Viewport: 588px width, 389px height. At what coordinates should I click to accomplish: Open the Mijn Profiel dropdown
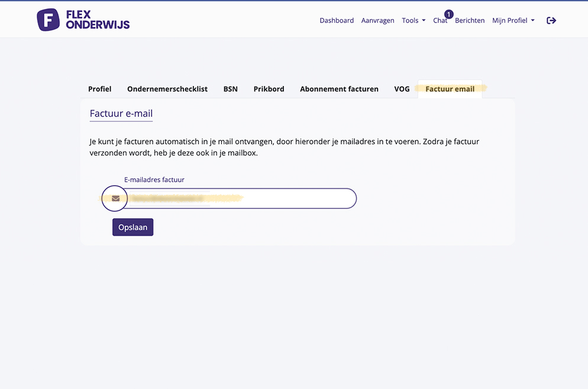[x=513, y=20]
